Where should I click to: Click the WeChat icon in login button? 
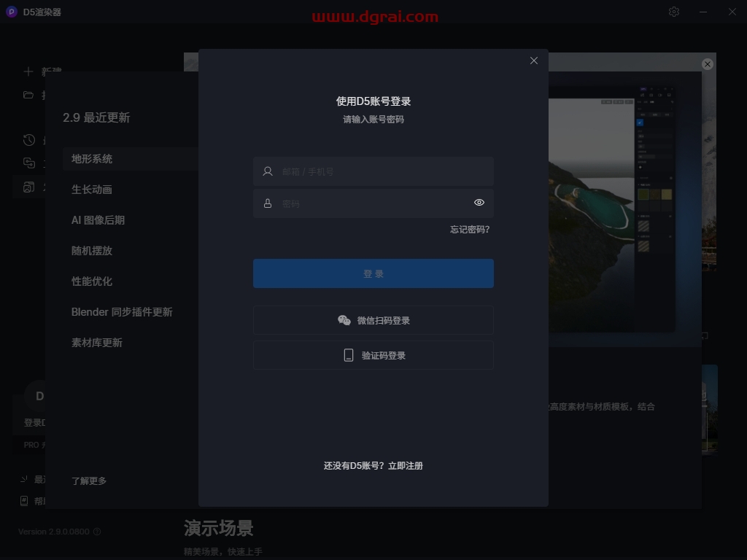344,321
